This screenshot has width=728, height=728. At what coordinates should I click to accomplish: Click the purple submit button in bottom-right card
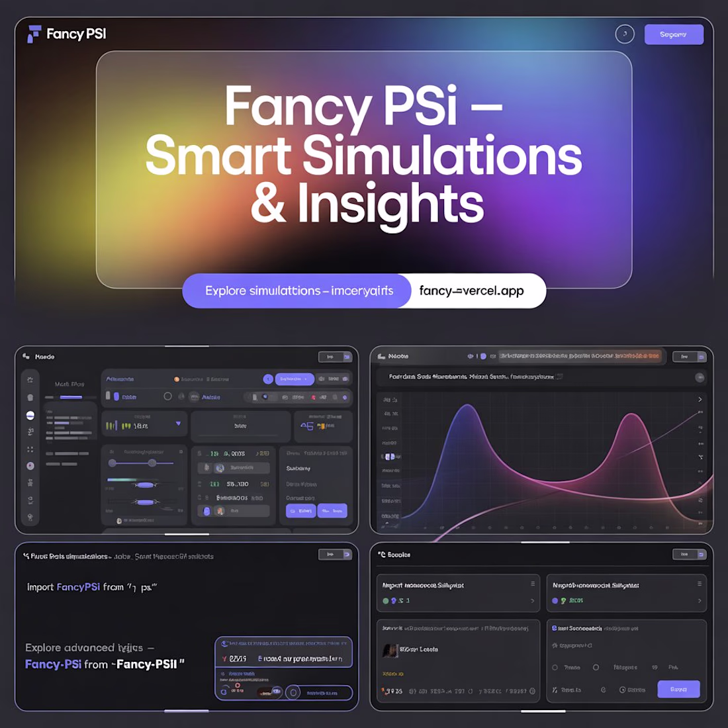(678, 690)
